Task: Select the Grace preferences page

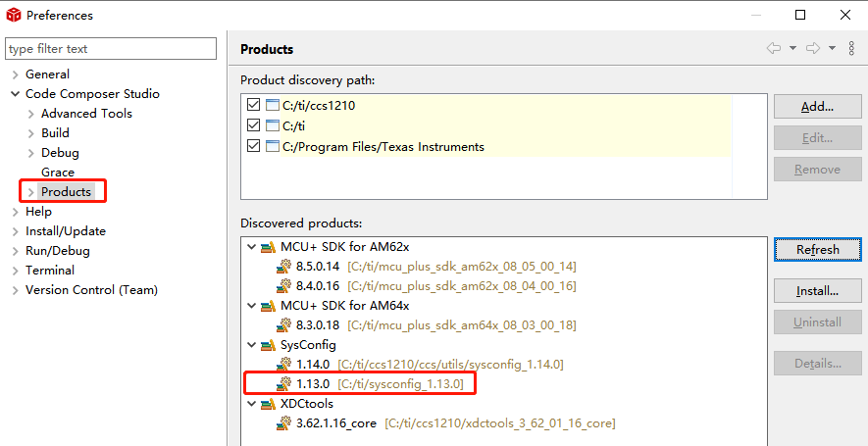Action: (x=57, y=173)
